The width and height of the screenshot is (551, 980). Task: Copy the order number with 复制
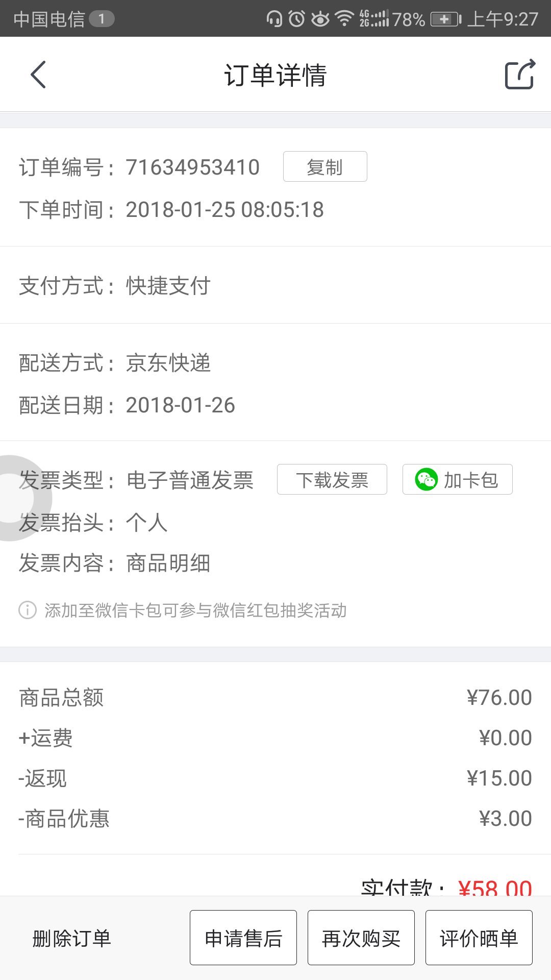(x=325, y=166)
